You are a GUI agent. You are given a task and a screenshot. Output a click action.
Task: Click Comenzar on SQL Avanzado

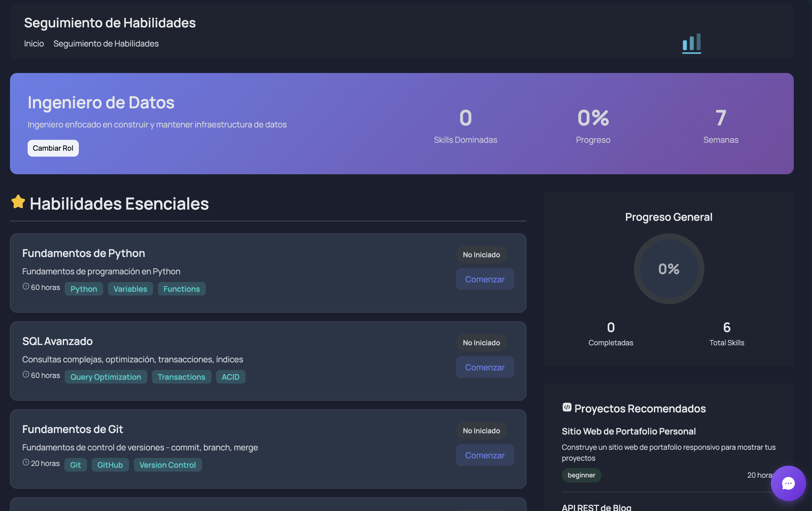[x=484, y=367]
